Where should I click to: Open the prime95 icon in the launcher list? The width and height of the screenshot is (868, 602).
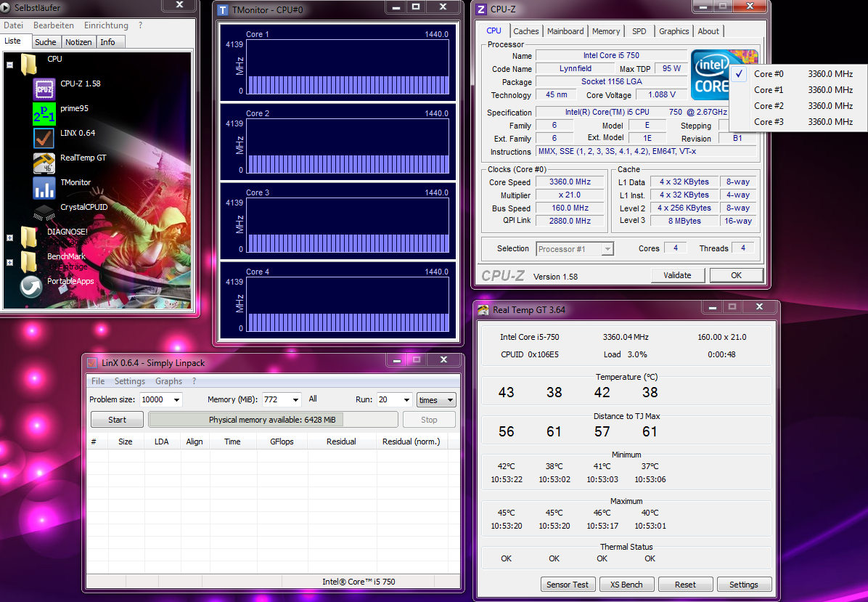click(44, 113)
